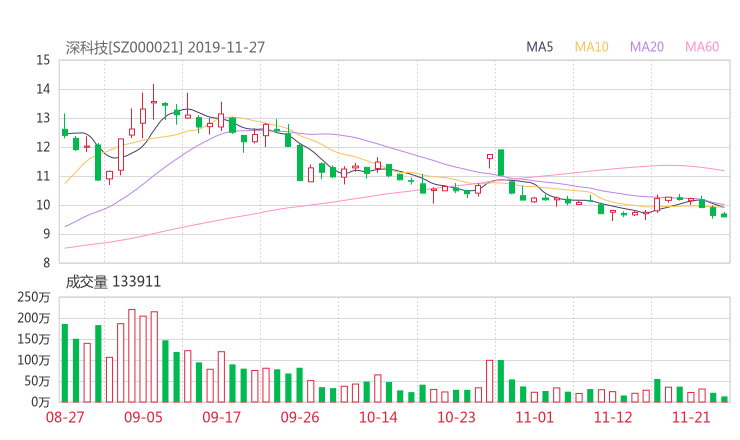Click the 50万 volume axis label

point(37,381)
